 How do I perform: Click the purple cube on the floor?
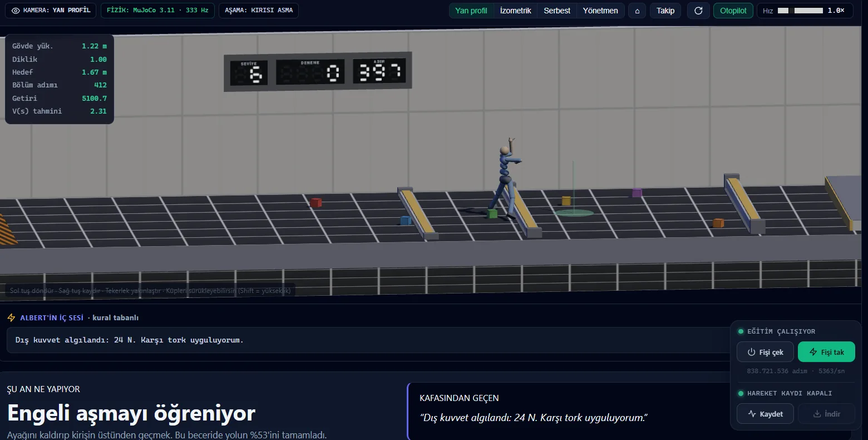637,193
